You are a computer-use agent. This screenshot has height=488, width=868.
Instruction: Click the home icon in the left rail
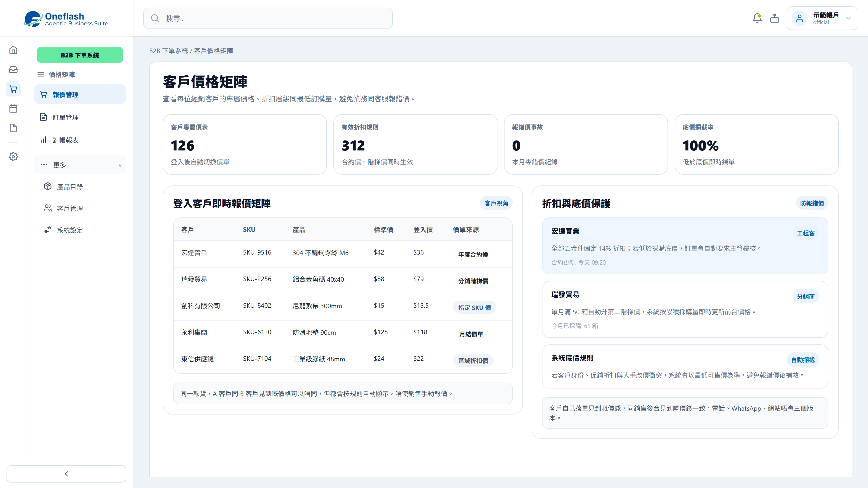pos(13,50)
